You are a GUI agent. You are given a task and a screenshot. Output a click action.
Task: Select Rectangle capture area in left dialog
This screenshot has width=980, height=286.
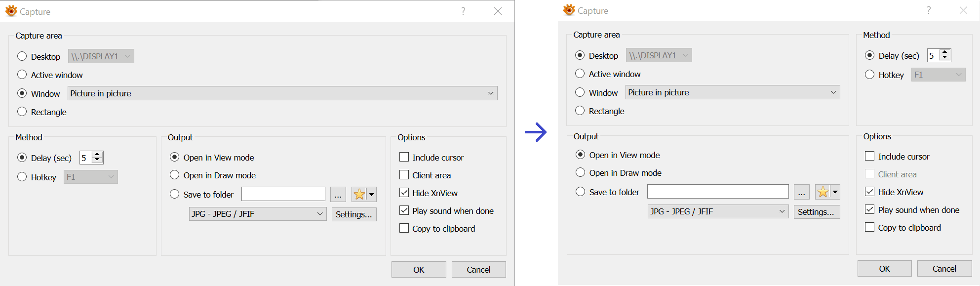tap(22, 112)
